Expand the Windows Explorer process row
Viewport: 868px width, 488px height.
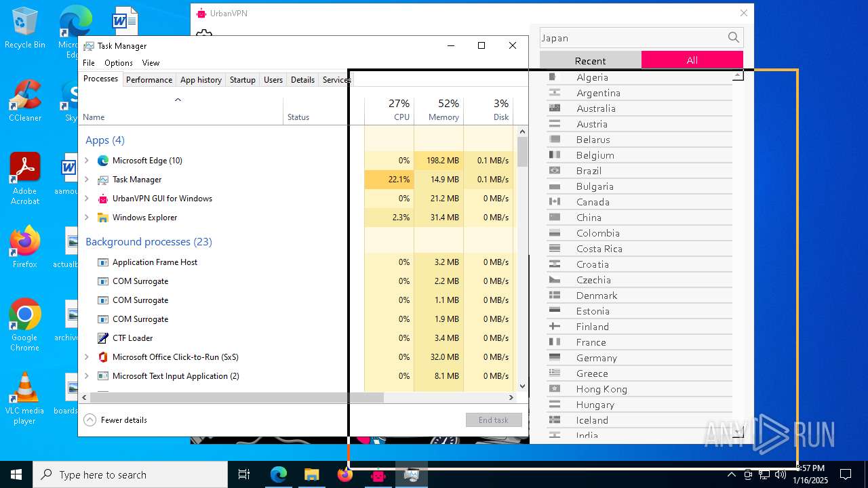point(86,218)
